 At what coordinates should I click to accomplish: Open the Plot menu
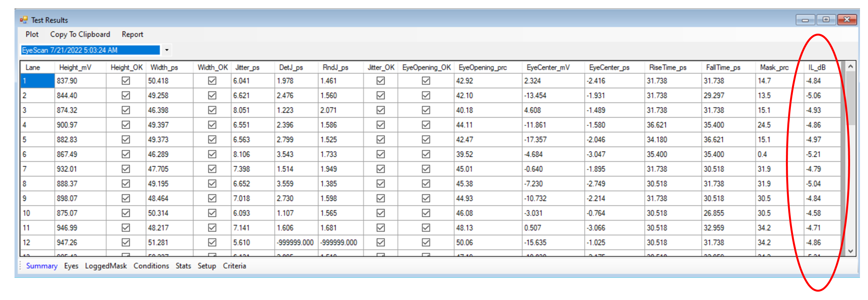coord(32,34)
